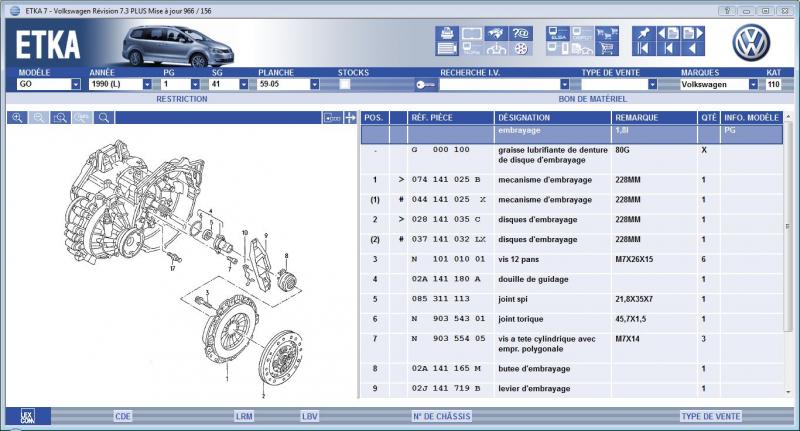
Task: Click the Remarque column header
Action: [654, 118]
